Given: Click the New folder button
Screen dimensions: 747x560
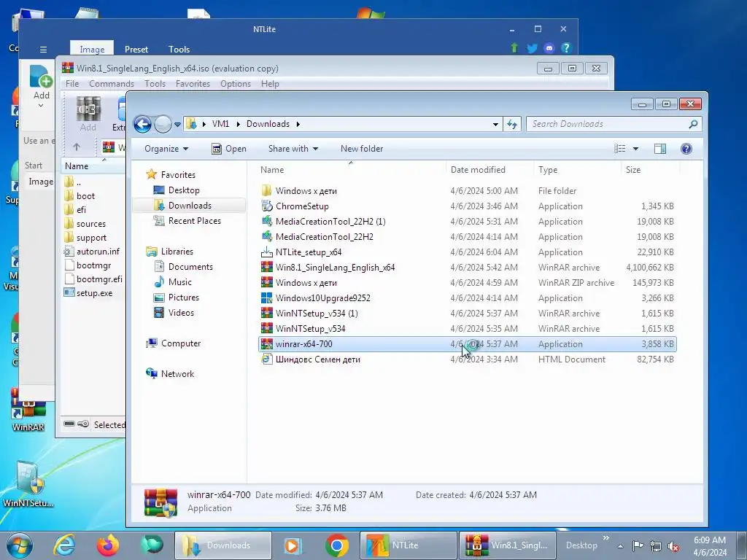Looking at the screenshot, I should point(362,149).
